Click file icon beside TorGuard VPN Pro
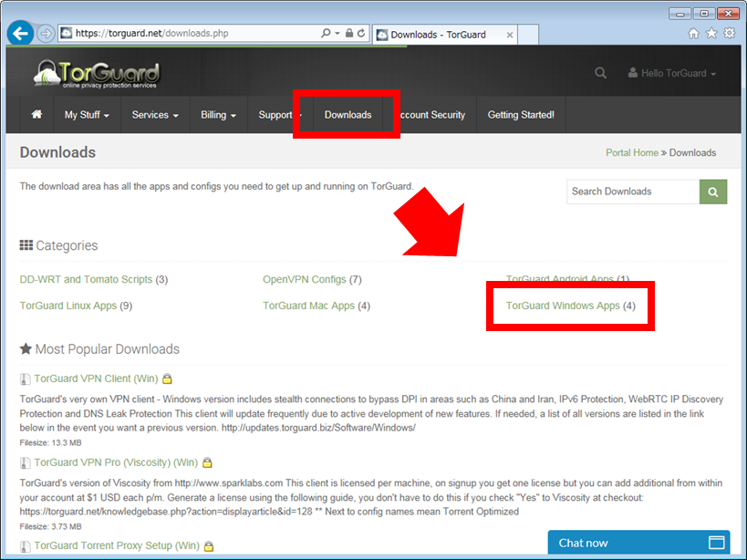Screen dimensions: 747x560 click(25, 462)
